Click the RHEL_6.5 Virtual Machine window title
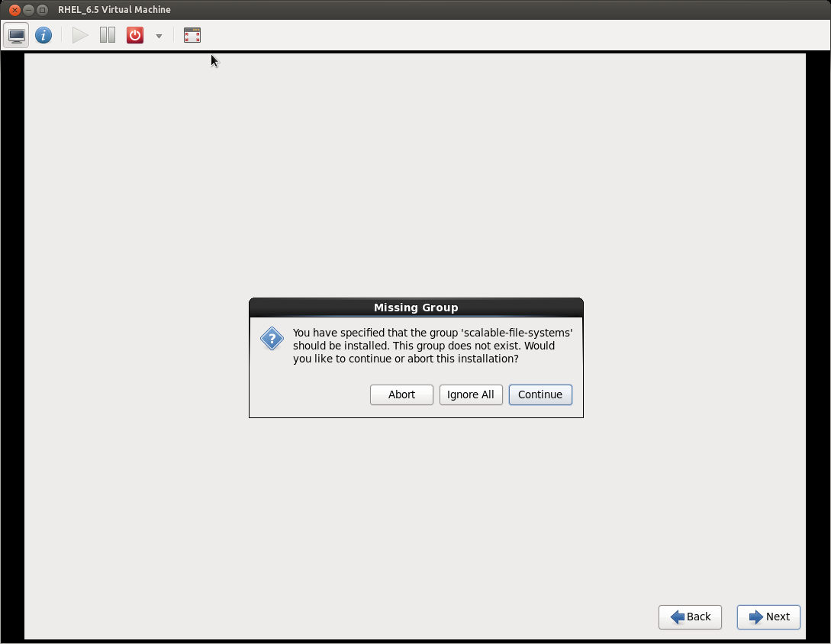The width and height of the screenshot is (831, 644). 114,10
